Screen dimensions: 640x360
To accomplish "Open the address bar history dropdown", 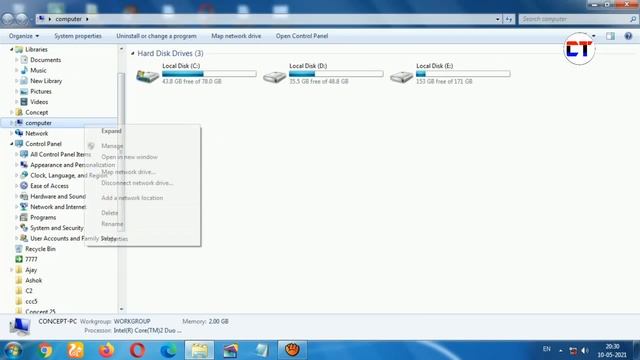I will 498,19.
